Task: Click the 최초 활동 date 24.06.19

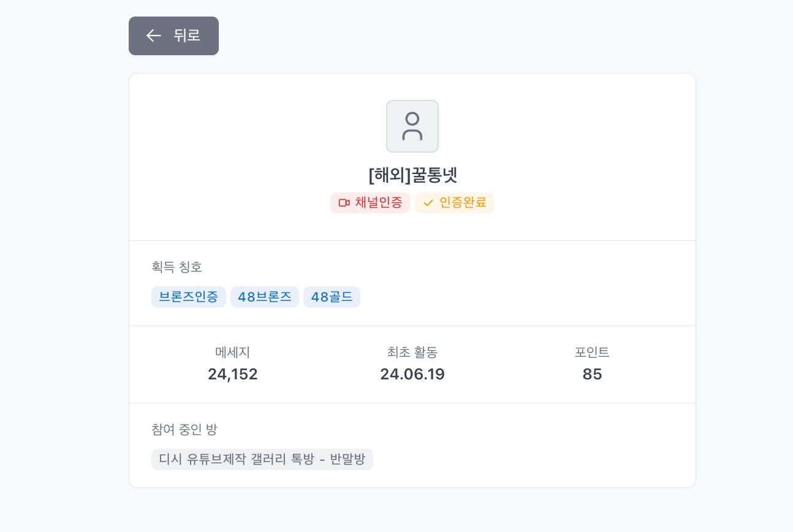Action: pos(412,374)
